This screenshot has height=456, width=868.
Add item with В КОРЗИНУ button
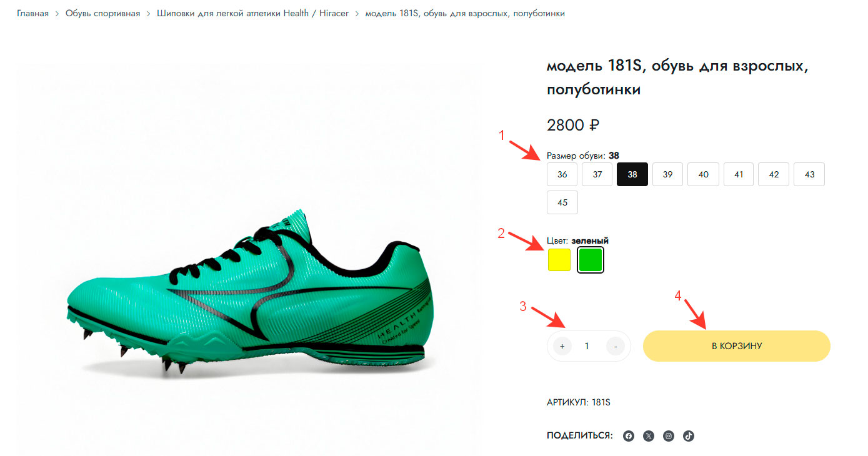point(737,346)
